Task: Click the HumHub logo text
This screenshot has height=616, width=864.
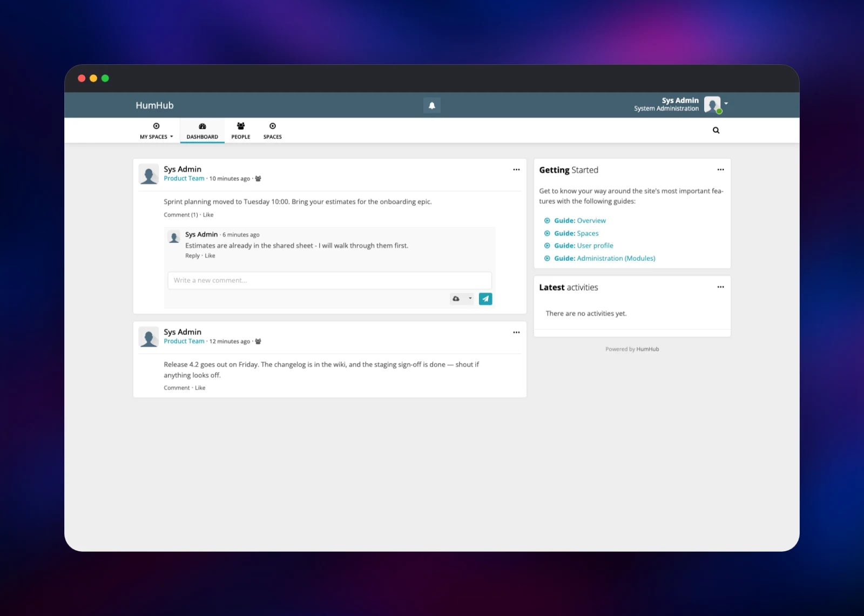Action: 154,105
